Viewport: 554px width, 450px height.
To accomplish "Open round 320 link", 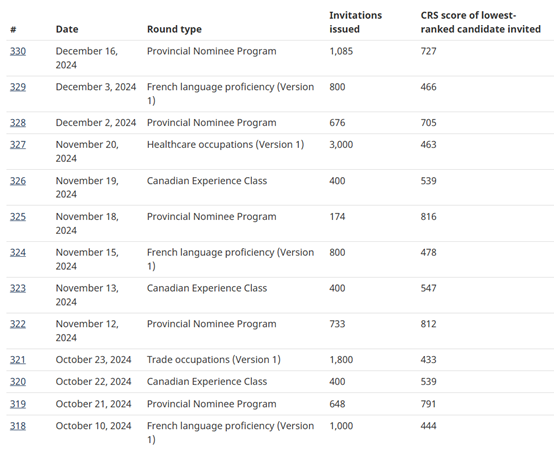I will point(18,382).
